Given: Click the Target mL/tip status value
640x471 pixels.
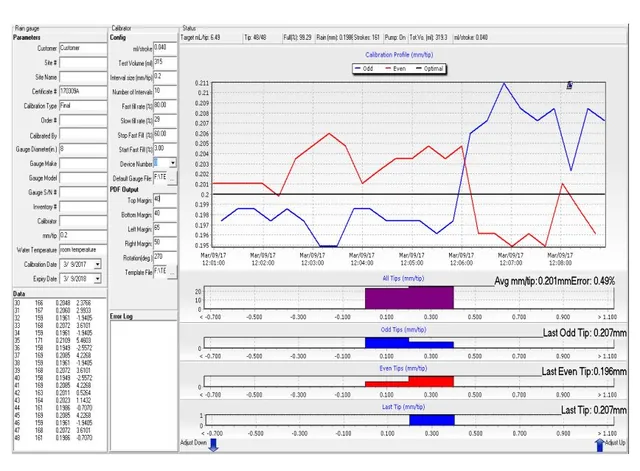Looking at the screenshot, I should point(200,38).
